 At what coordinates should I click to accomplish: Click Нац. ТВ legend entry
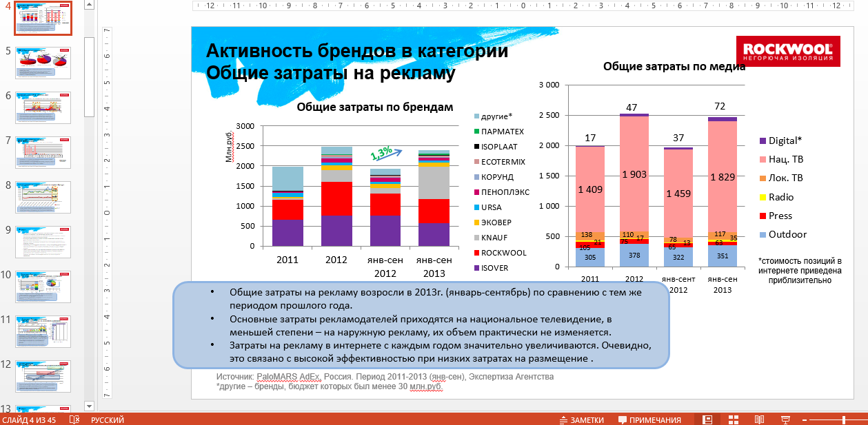[x=780, y=159]
